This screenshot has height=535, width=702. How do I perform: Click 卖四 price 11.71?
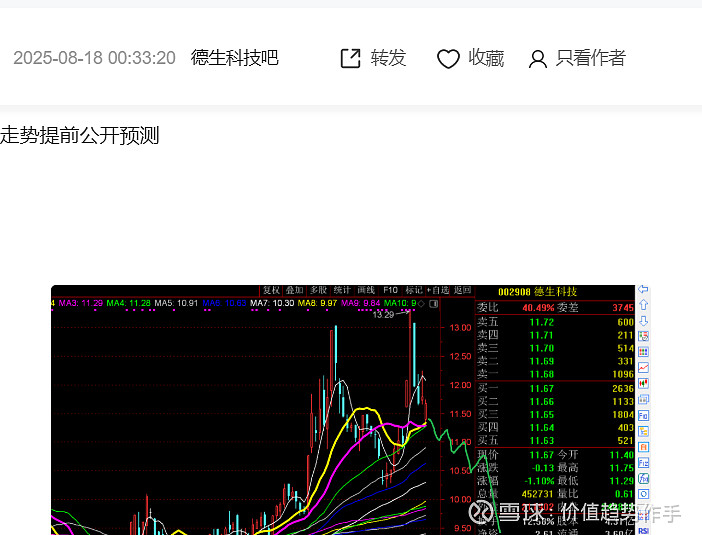click(542, 335)
